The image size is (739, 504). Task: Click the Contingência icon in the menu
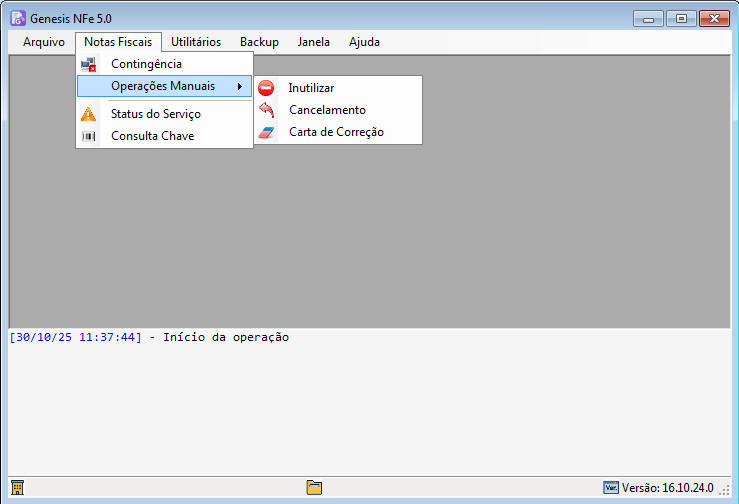(89, 64)
